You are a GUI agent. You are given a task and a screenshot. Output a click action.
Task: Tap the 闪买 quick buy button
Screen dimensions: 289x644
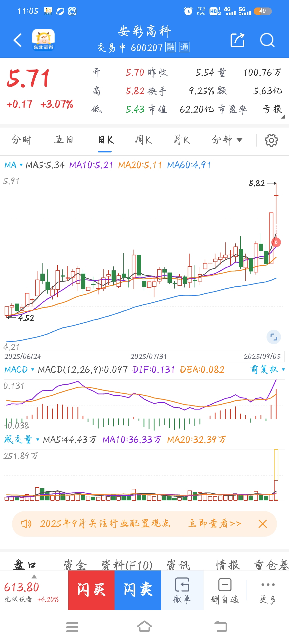coord(91,590)
